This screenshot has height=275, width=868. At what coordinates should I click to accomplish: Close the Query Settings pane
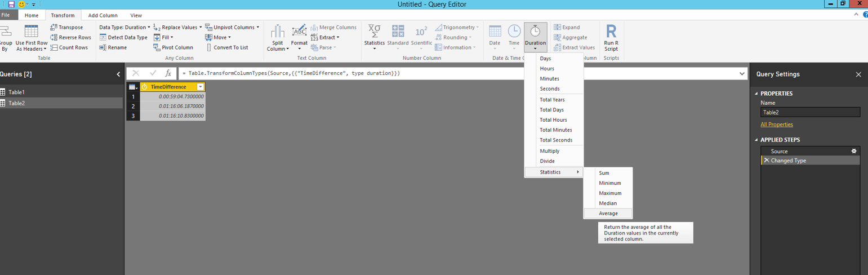pyautogui.click(x=858, y=74)
